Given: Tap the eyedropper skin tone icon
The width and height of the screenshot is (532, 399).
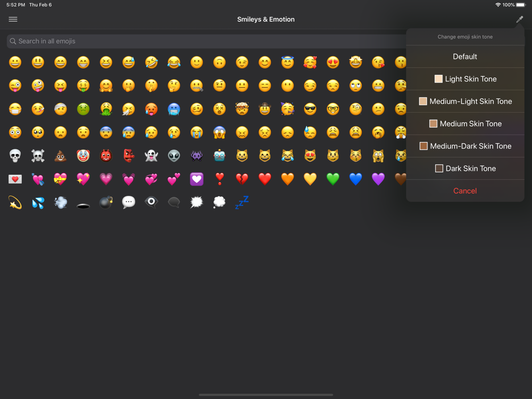Looking at the screenshot, I should click(519, 19).
